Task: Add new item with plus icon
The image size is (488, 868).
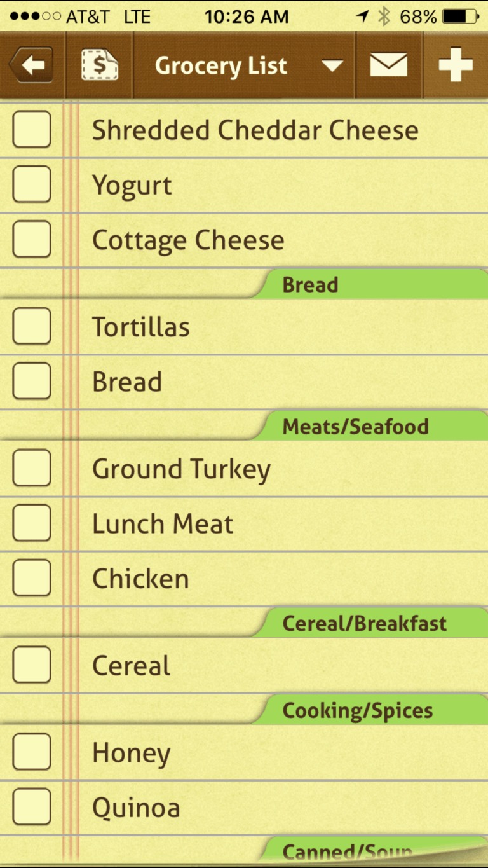Action: (456, 65)
